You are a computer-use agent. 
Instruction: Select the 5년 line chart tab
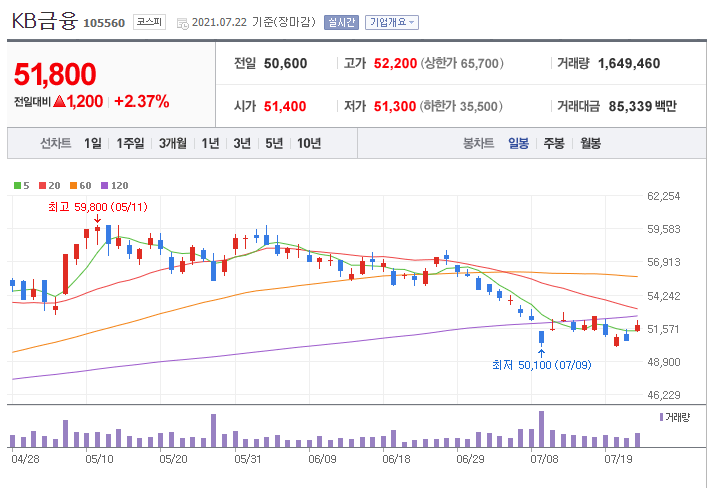coord(274,143)
